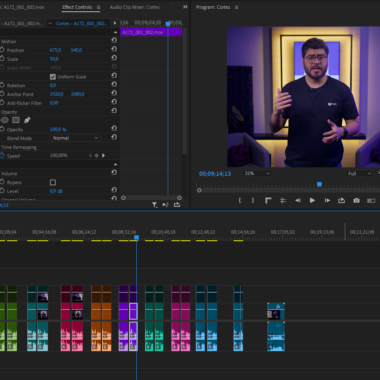Open the Full playback resolution dropdown
The image size is (380, 380).
click(x=359, y=173)
